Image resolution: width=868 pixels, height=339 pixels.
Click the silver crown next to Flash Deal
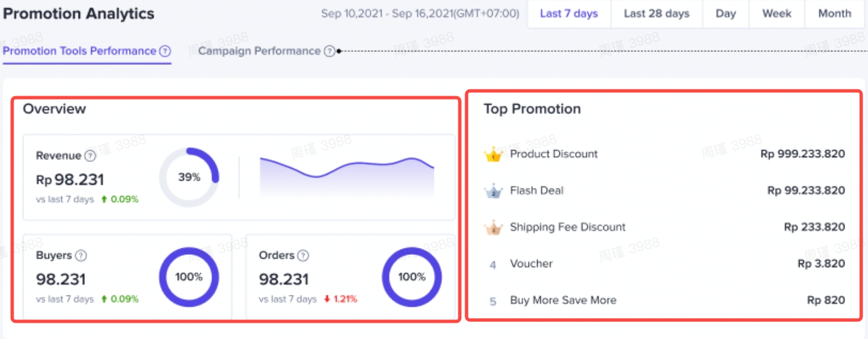pyautogui.click(x=492, y=191)
